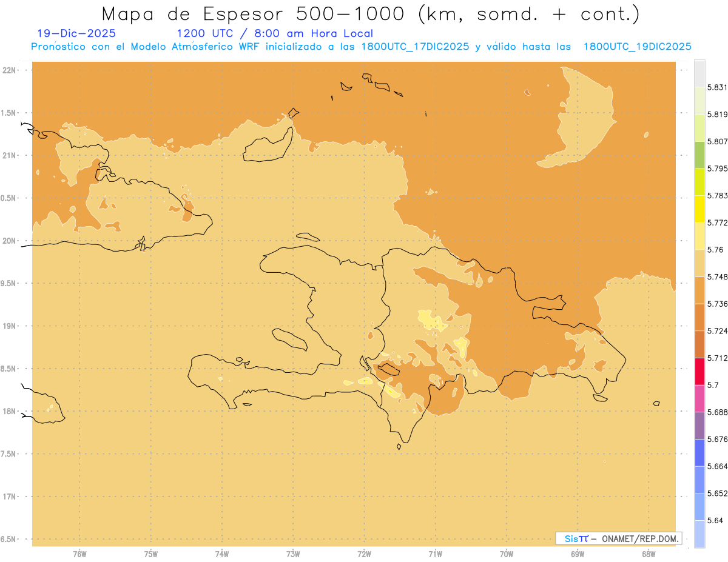Image resolution: width=728 pixels, height=562 pixels.
Task: Click the purple legend swatch between 5.676 and 5.688
Action: [699, 426]
